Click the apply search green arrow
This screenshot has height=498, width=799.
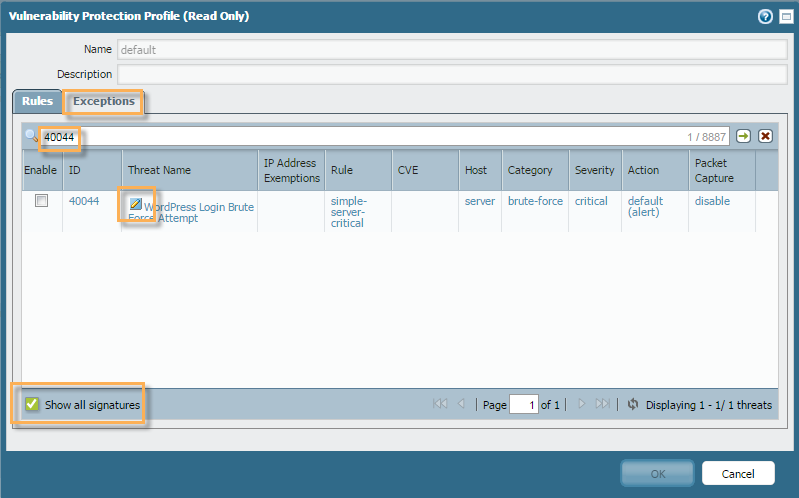[743, 136]
